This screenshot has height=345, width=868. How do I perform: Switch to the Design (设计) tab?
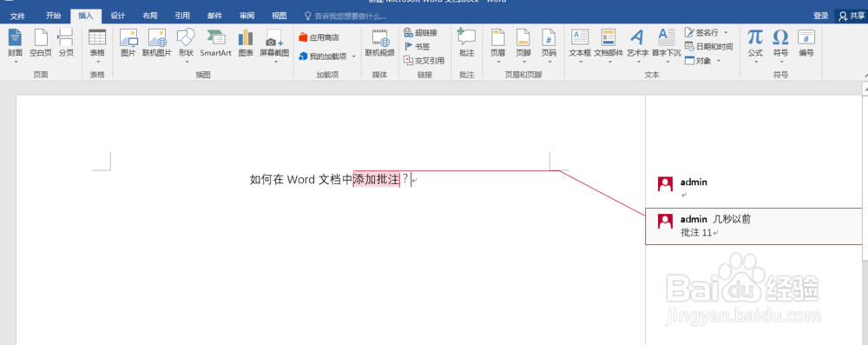[x=118, y=17]
